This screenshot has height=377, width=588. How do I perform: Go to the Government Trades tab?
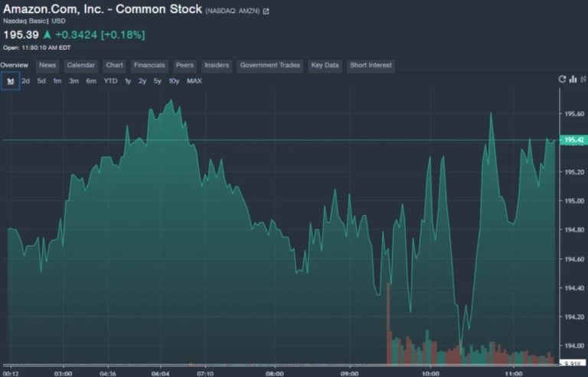tap(270, 66)
